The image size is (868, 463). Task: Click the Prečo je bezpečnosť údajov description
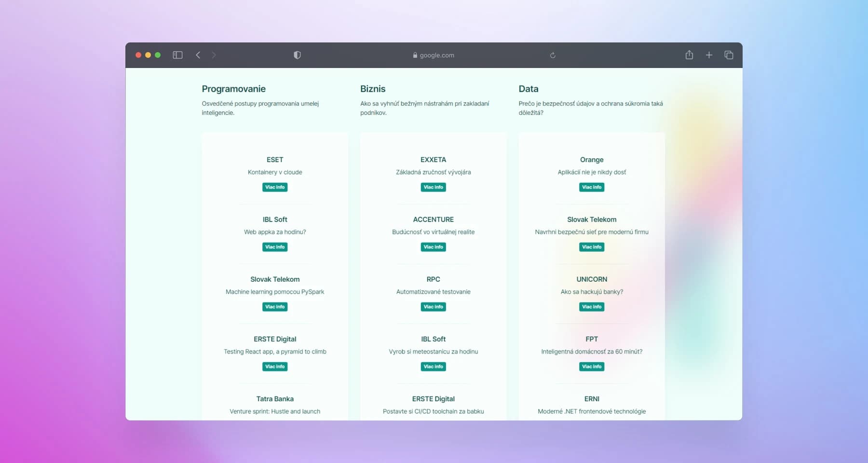click(591, 108)
